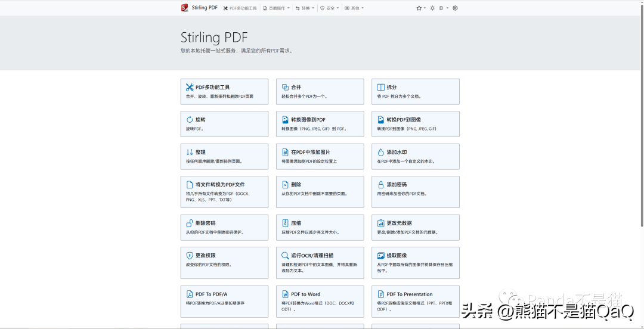This screenshot has width=644, height=329.
Task: Click the 删除密码 card's unlock icon
Action: pos(190,223)
